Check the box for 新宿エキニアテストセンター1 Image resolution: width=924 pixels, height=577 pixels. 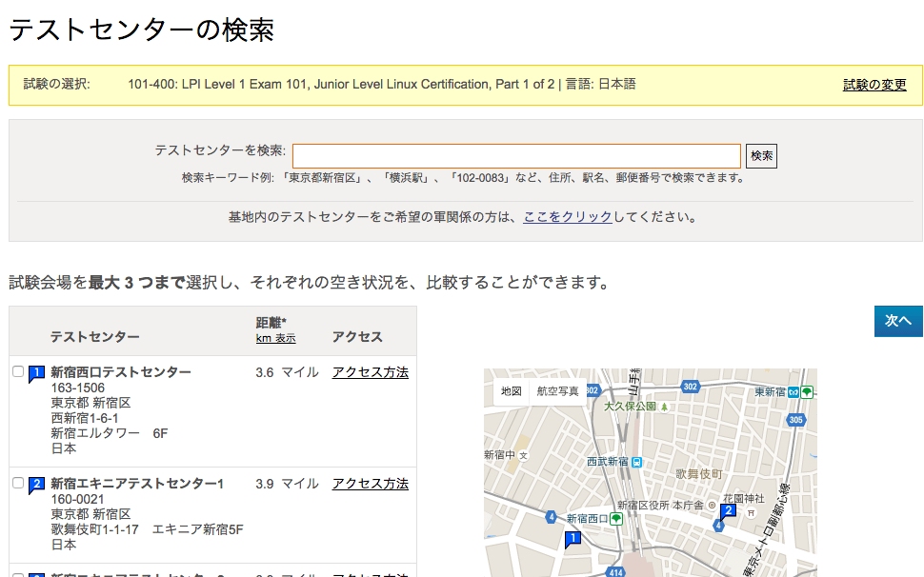coord(17,483)
